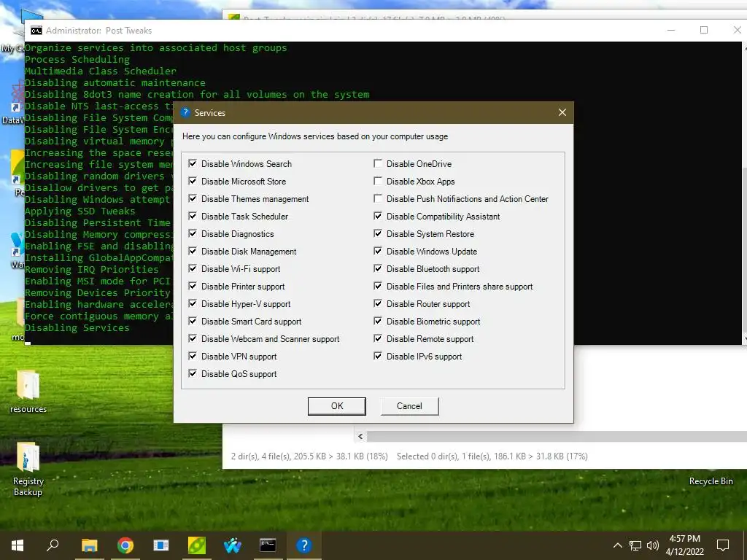Uncheck Disable Files and Printers share support

(x=378, y=286)
